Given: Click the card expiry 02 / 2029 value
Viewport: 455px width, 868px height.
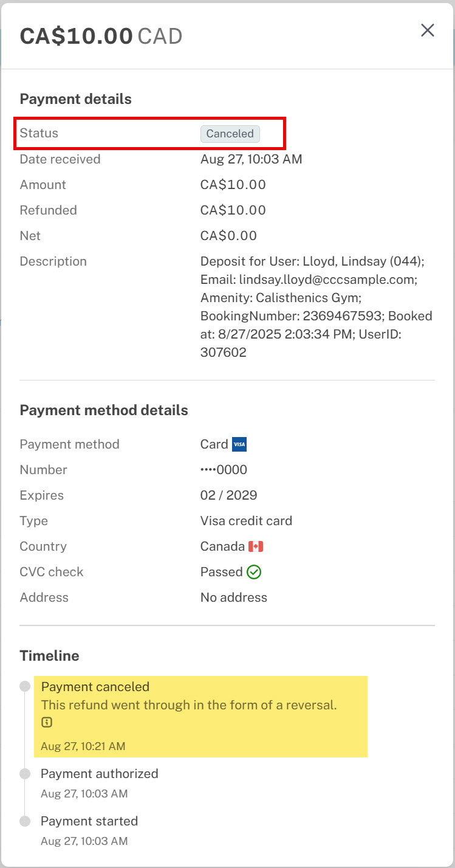Looking at the screenshot, I should click(x=229, y=495).
